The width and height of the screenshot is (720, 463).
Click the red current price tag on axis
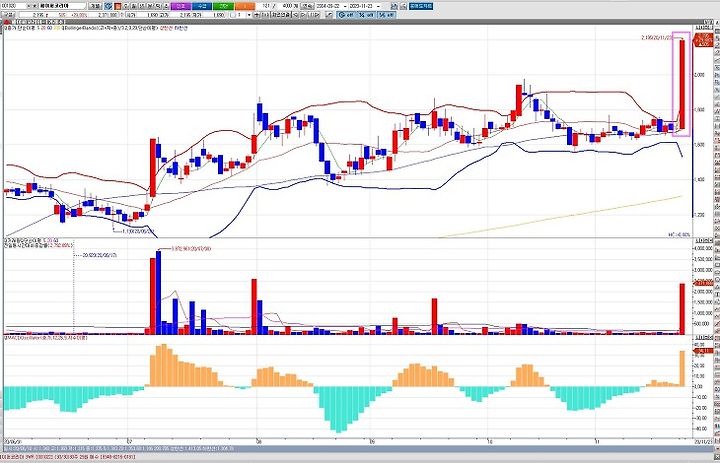coord(703,41)
